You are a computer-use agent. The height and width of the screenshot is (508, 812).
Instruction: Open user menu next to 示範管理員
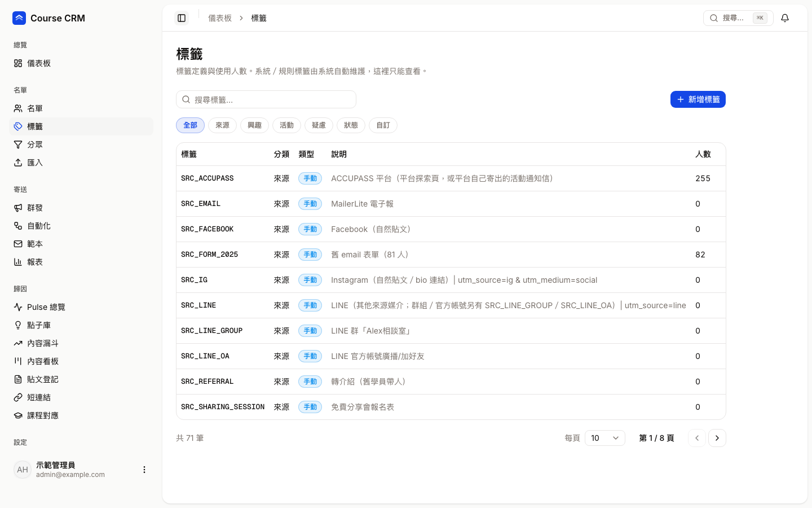click(144, 470)
